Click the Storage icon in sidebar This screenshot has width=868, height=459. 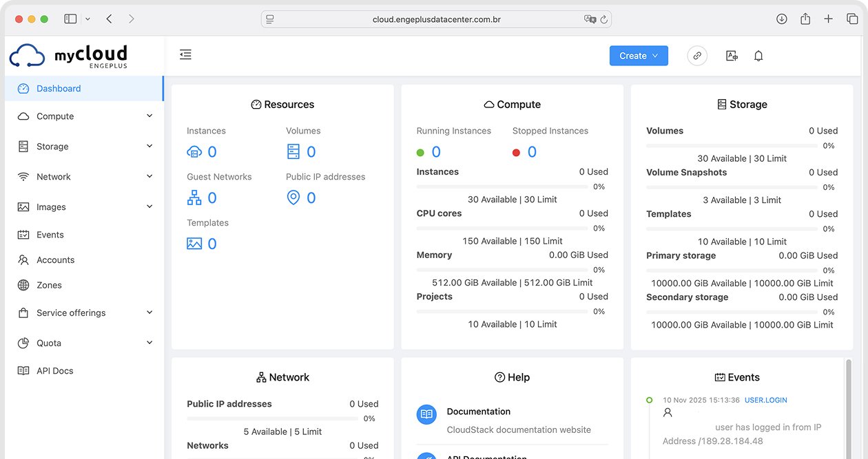[x=23, y=147]
